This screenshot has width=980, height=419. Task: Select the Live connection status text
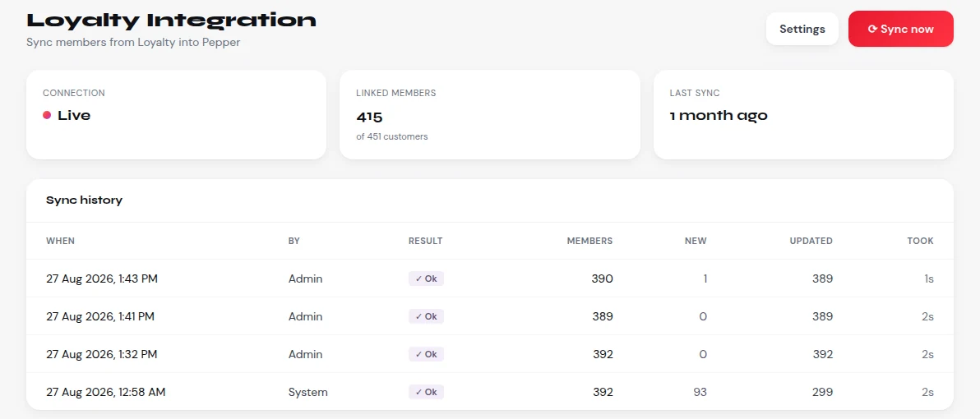coord(74,115)
